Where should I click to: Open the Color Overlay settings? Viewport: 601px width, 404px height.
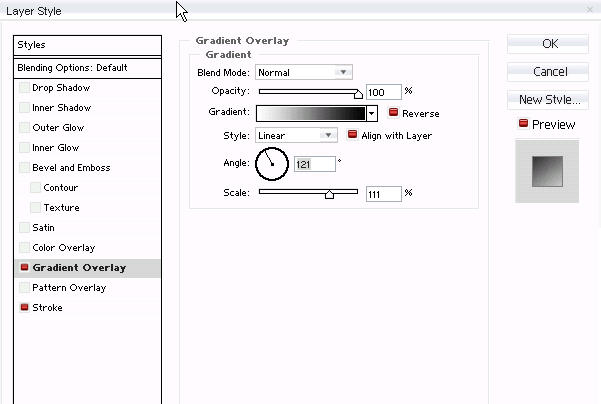pos(64,248)
